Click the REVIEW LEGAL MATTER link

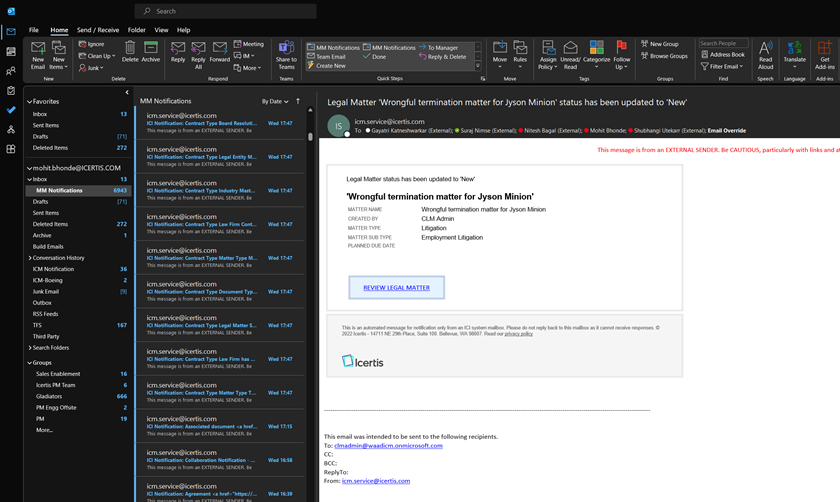pyautogui.click(x=396, y=287)
